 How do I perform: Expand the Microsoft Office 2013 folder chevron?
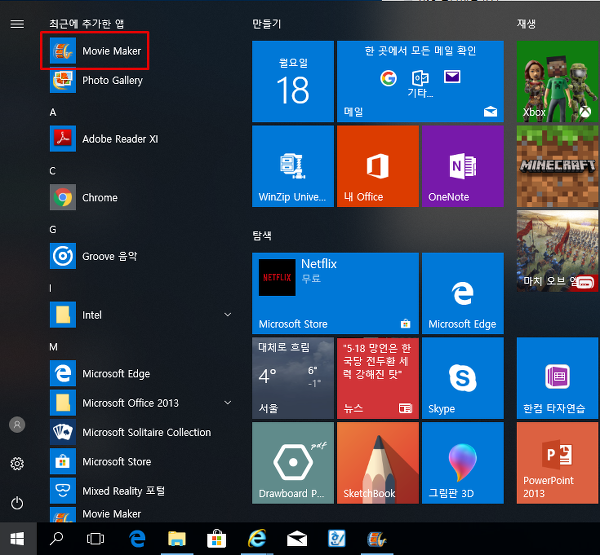(228, 403)
